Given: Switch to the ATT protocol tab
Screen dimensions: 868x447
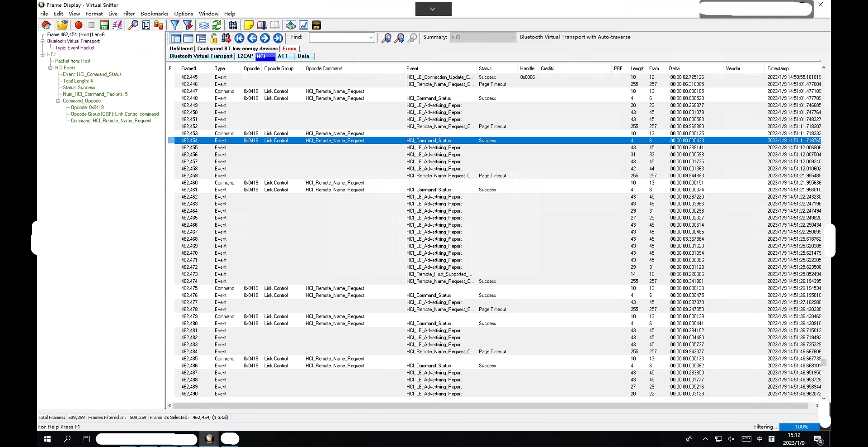Looking at the screenshot, I should 283,56.
